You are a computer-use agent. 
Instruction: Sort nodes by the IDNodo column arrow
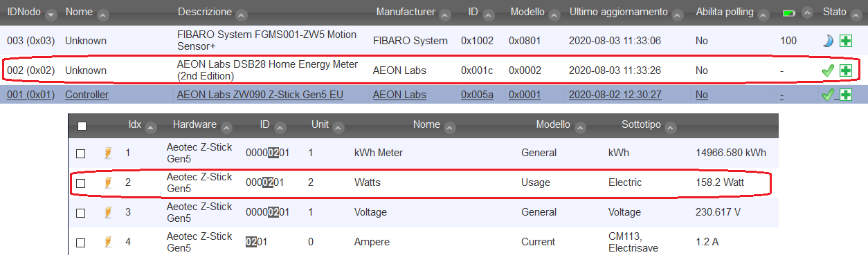click(x=50, y=15)
